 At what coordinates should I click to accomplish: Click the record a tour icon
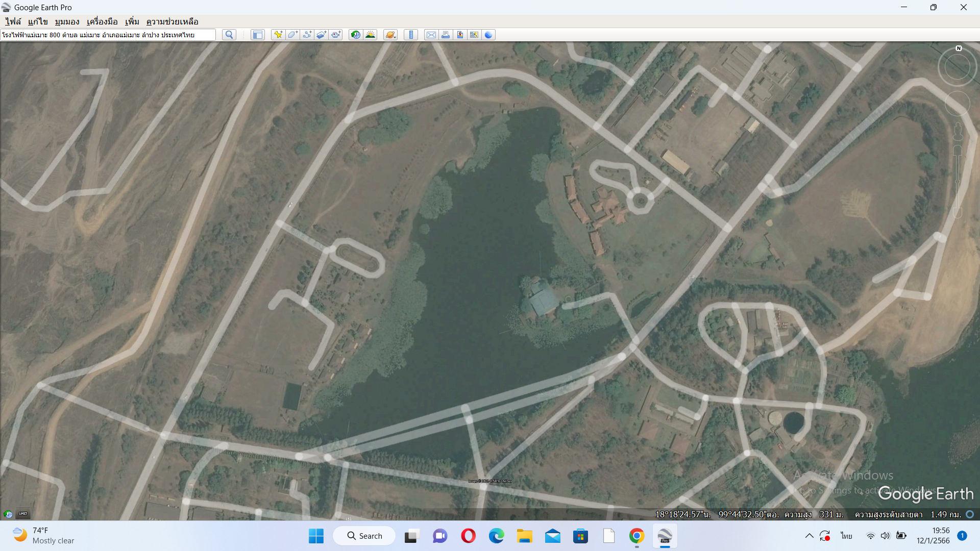point(336,35)
